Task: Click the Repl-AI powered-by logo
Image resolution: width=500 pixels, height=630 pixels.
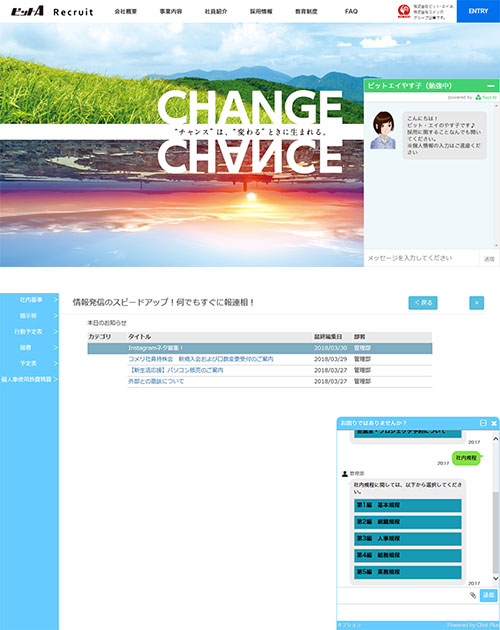Action: pos(486,97)
